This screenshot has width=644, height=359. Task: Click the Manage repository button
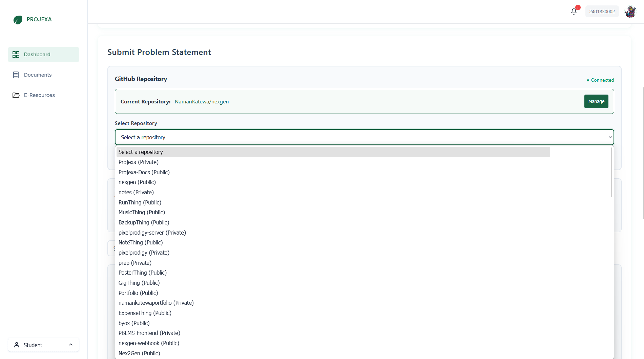pyautogui.click(x=596, y=101)
